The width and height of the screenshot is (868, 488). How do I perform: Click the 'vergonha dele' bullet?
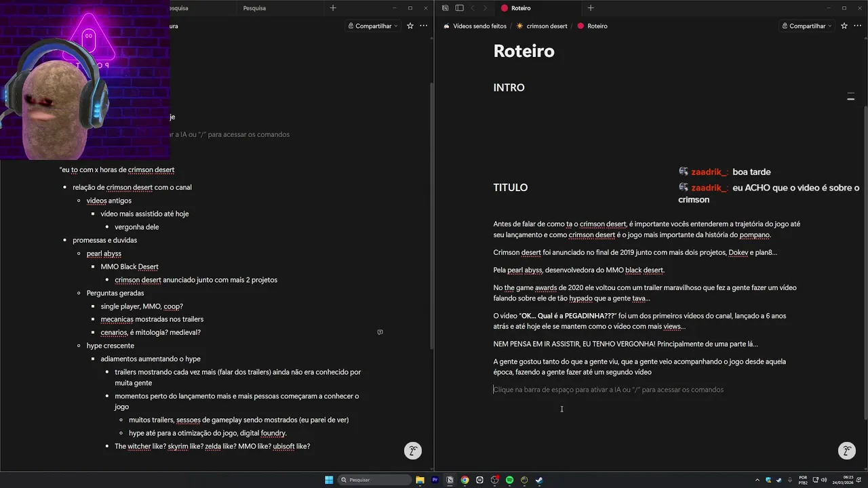tap(136, 227)
